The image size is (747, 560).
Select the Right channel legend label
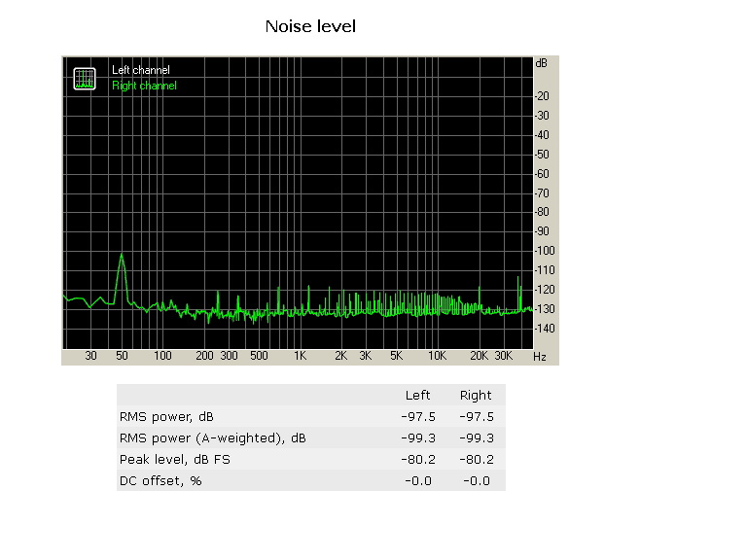[144, 86]
